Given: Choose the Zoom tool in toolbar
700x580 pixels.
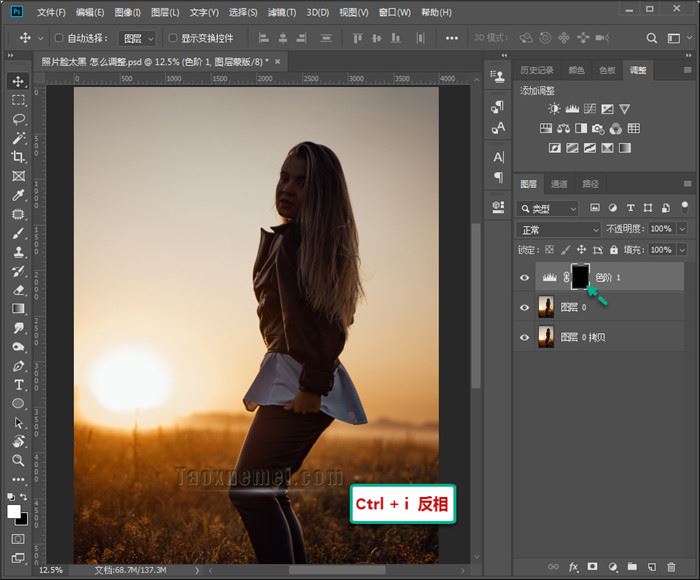Looking at the screenshot, I should pyautogui.click(x=18, y=460).
